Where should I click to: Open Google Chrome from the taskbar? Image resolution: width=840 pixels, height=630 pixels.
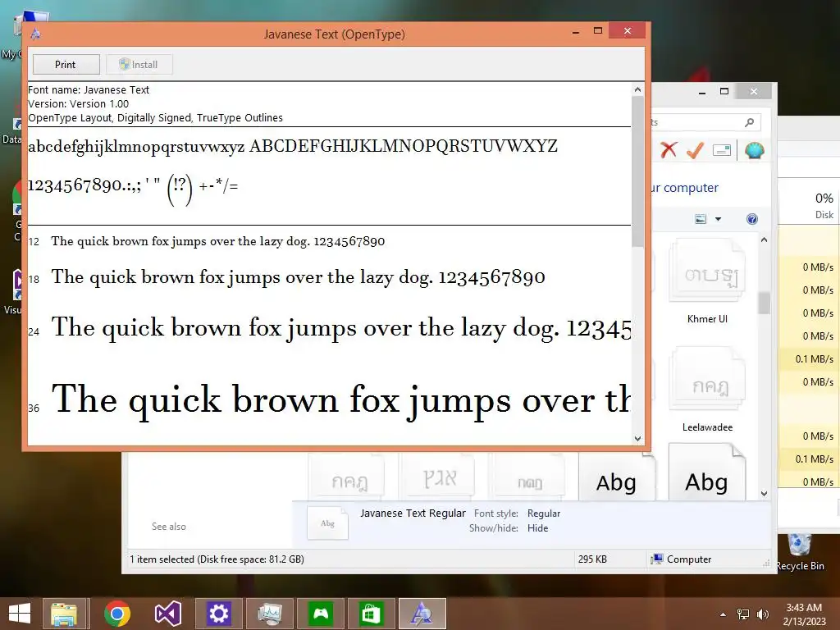pos(116,614)
